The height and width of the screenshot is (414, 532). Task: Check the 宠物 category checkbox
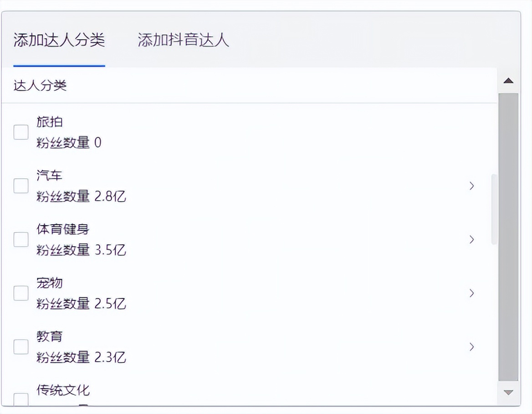click(20, 293)
